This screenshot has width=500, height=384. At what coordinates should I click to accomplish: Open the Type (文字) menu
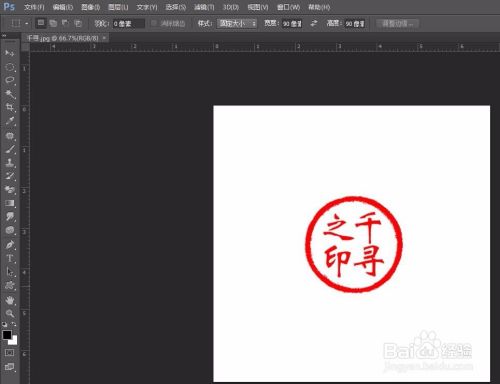click(147, 7)
